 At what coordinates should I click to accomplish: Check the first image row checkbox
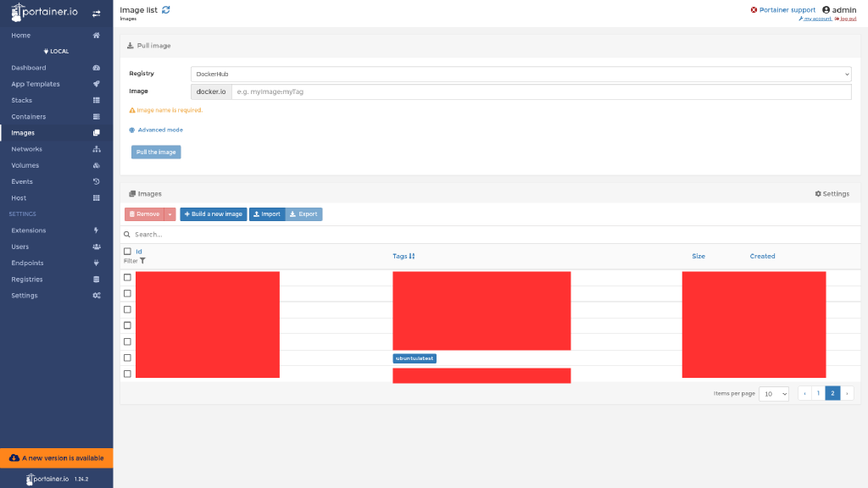pos(127,276)
